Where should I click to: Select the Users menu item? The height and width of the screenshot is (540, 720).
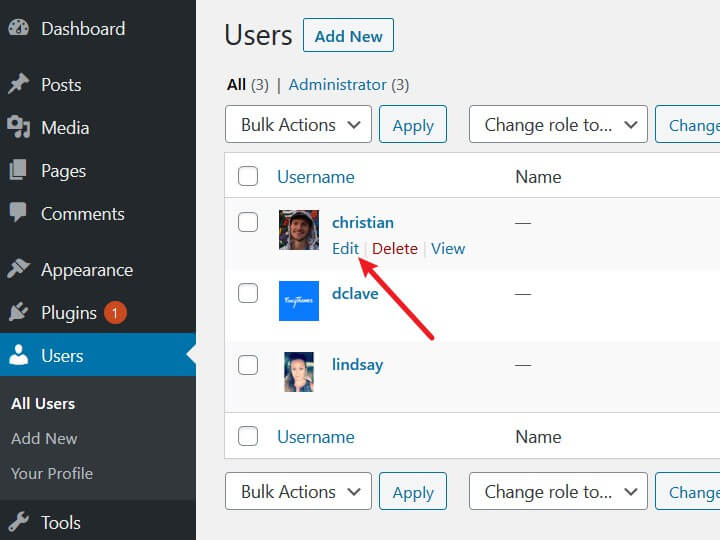(x=98, y=355)
